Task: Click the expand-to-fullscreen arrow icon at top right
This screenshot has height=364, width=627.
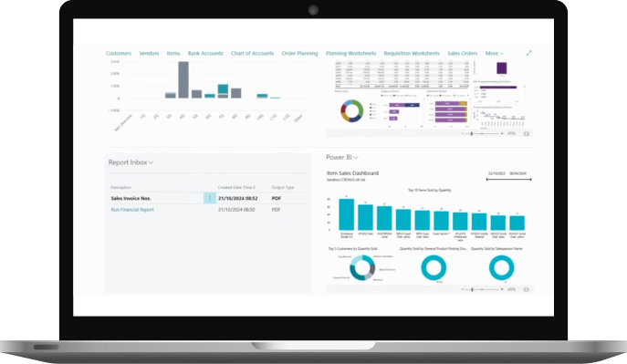Action: [x=529, y=53]
